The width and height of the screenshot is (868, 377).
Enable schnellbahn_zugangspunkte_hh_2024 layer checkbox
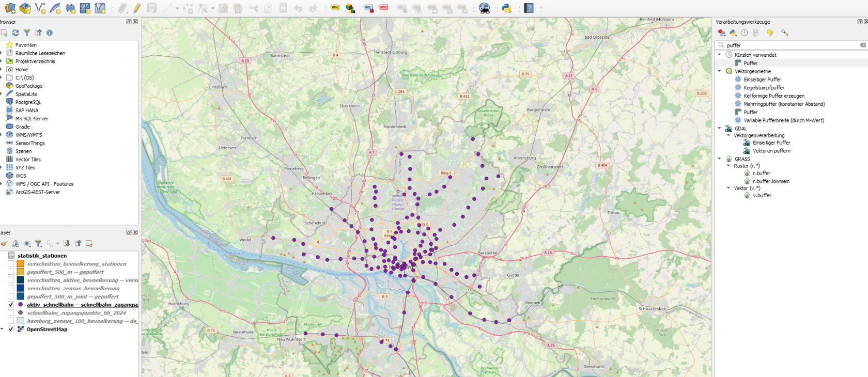click(11, 312)
